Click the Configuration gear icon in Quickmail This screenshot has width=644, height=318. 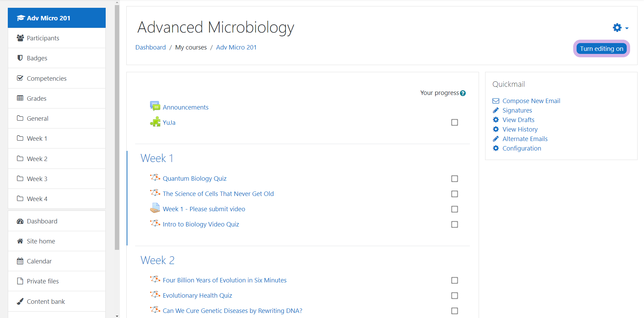point(496,148)
